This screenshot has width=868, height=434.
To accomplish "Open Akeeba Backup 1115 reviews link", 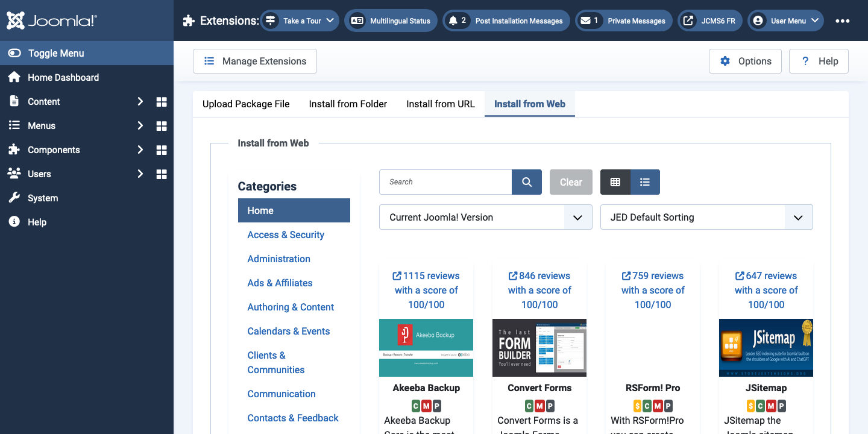I will click(426, 290).
